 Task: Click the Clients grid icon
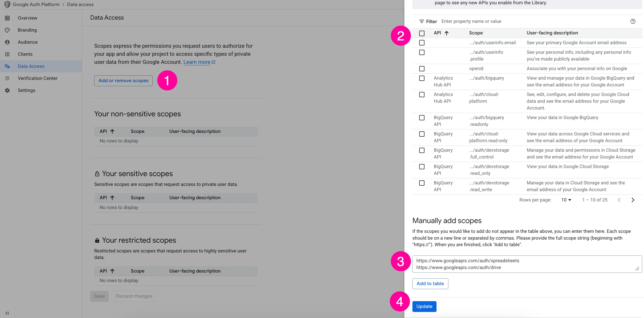tap(7, 54)
